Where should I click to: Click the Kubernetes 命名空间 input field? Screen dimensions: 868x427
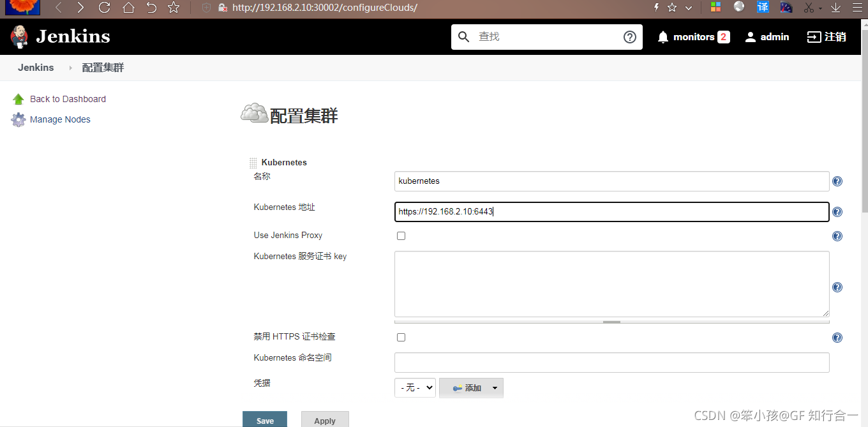(x=611, y=363)
